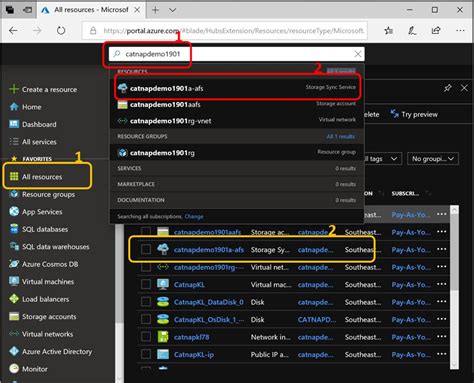Open CatnapKL_DataDisk_0 disk link
474x383 pixels.
(x=209, y=302)
